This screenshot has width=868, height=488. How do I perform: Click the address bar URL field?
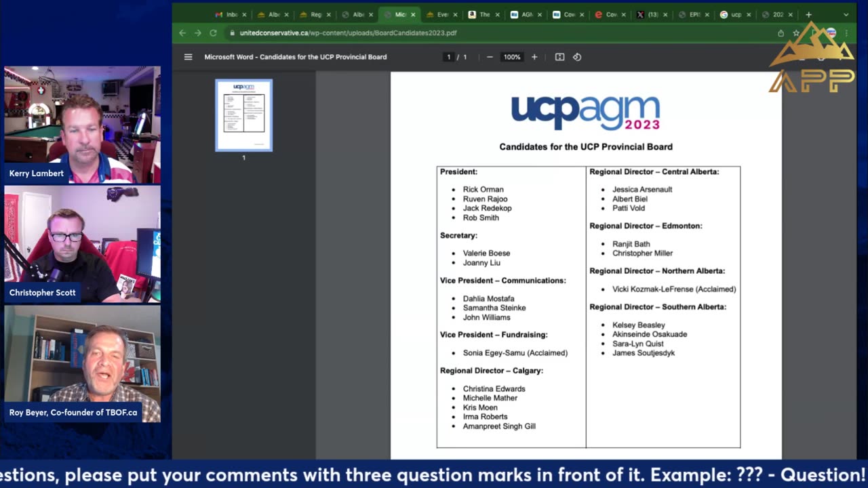pyautogui.click(x=502, y=33)
